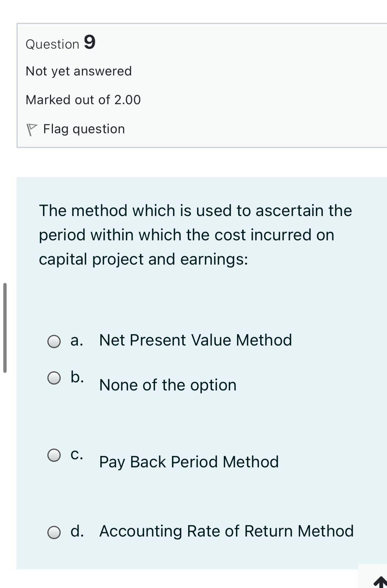Screen dimensions: 387x588
Task: Click option text Net Present Value Method
Action: (x=196, y=340)
